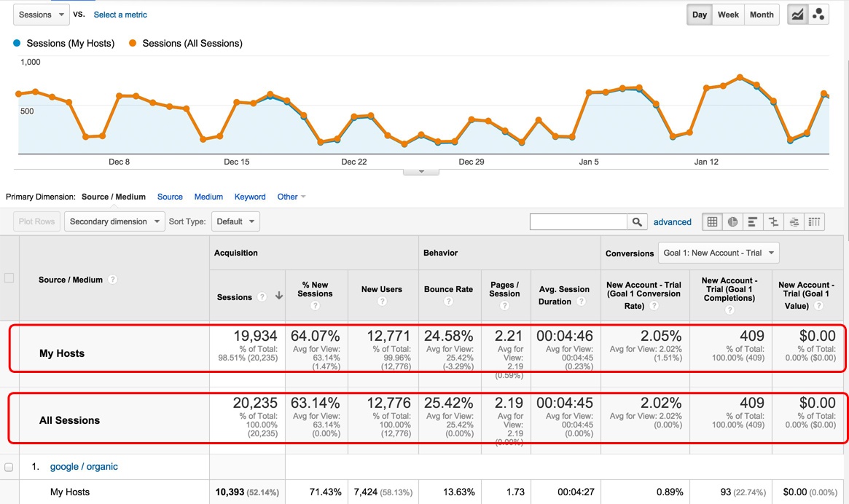Viewport: 849px width, 504px height.
Task: Select the term cloud view icon
Action: [x=794, y=222]
